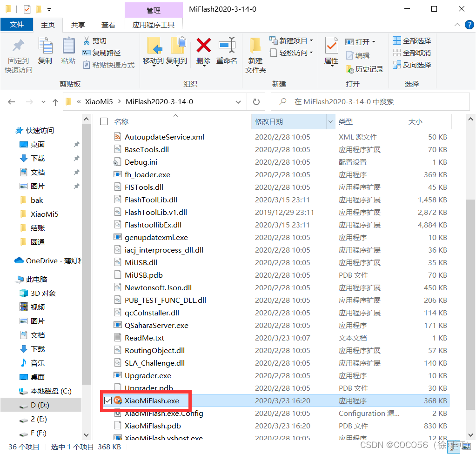Collapse the ribbon with the chevron

pyautogui.click(x=457, y=25)
